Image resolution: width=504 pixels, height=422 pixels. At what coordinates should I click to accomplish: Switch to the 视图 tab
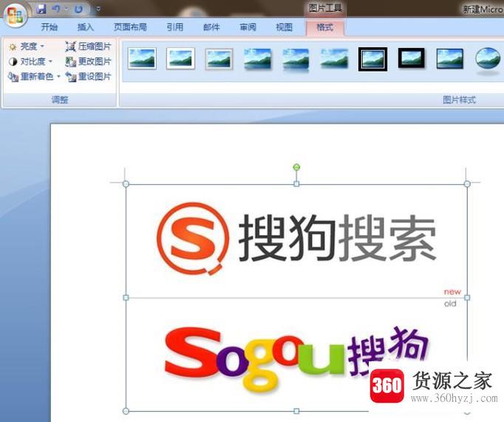284,27
